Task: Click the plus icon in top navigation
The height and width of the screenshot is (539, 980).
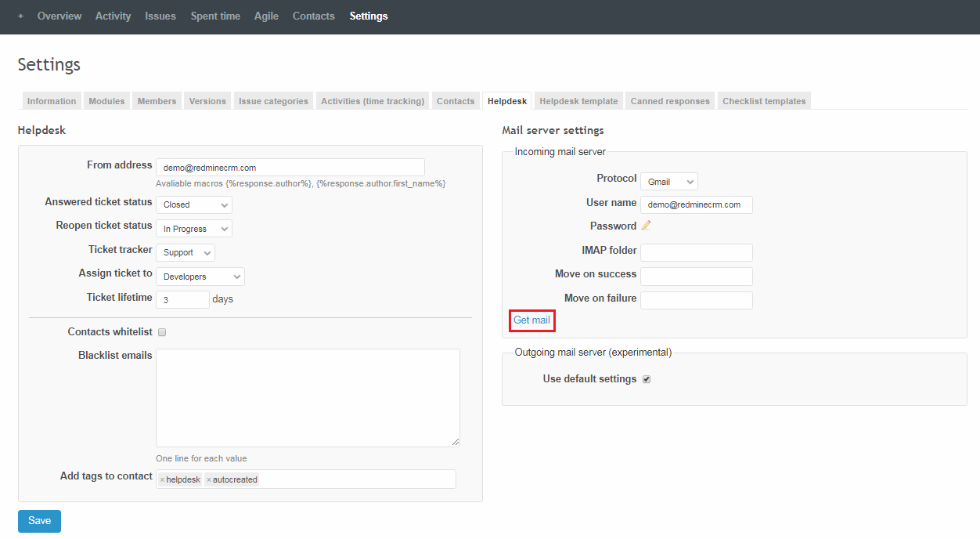Action: click(21, 16)
